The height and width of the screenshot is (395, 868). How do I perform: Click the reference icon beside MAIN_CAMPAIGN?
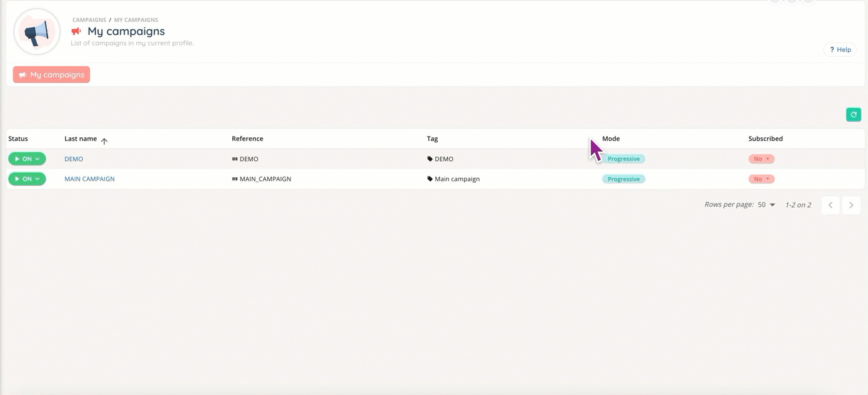[235, 179]
